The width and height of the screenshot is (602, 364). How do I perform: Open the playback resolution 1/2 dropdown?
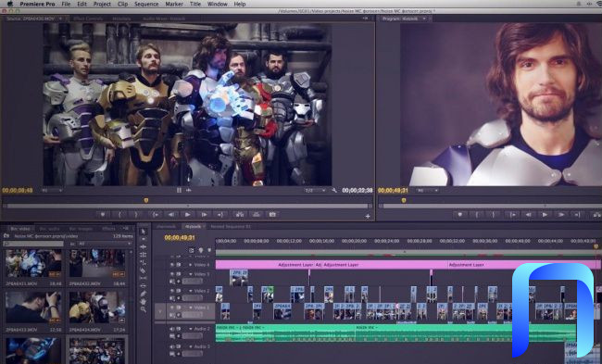315,191
